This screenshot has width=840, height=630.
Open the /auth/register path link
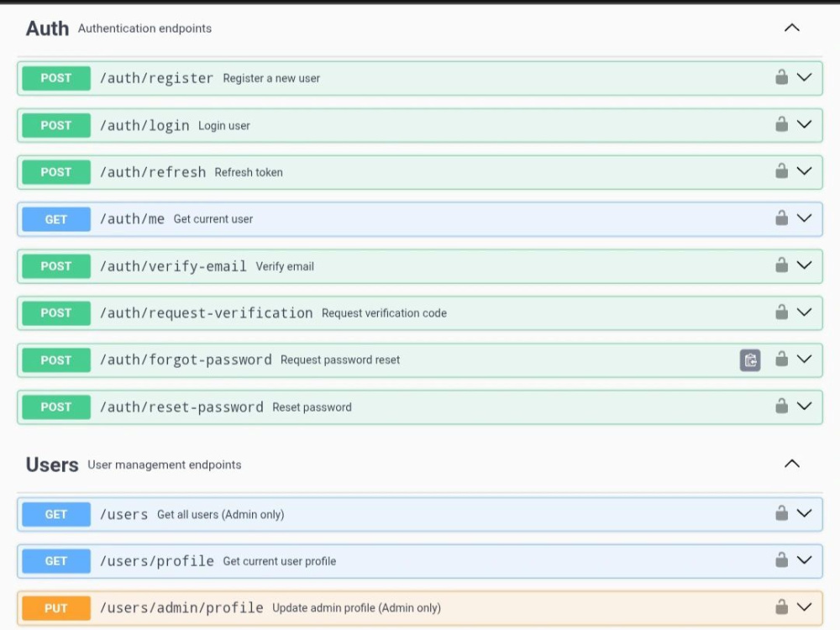pos(156,78)
